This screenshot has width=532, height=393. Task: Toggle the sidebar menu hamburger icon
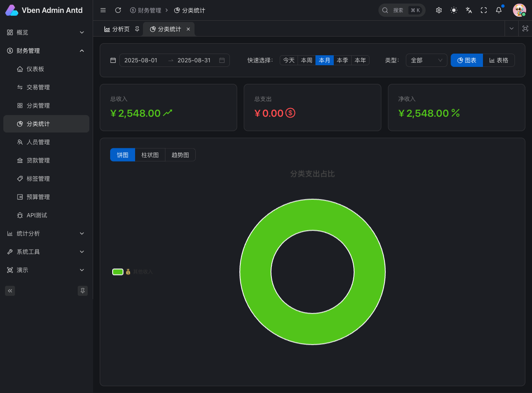pos(103,10)
